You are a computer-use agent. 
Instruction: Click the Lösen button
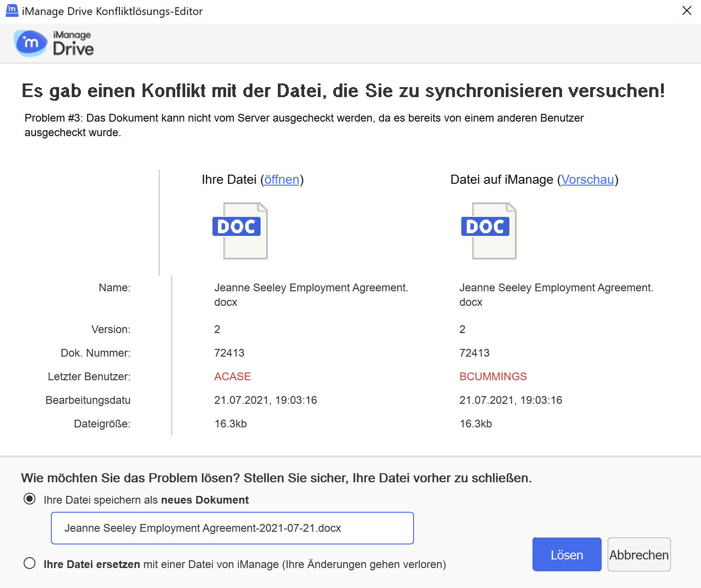point(567,554)
